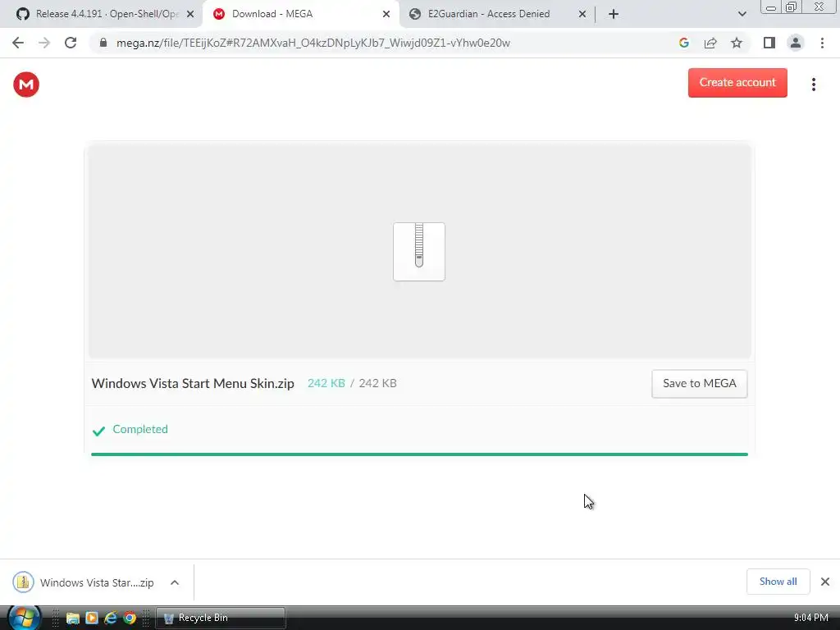Click the green Completed checkmark icon
The image size is (840, 630).
98,431
